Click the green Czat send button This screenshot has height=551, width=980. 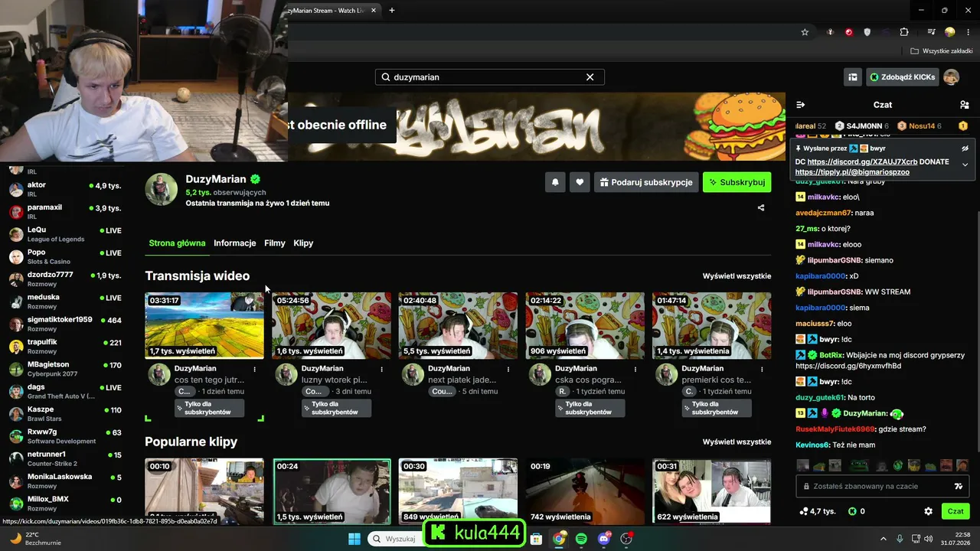(x=955, y=511)
